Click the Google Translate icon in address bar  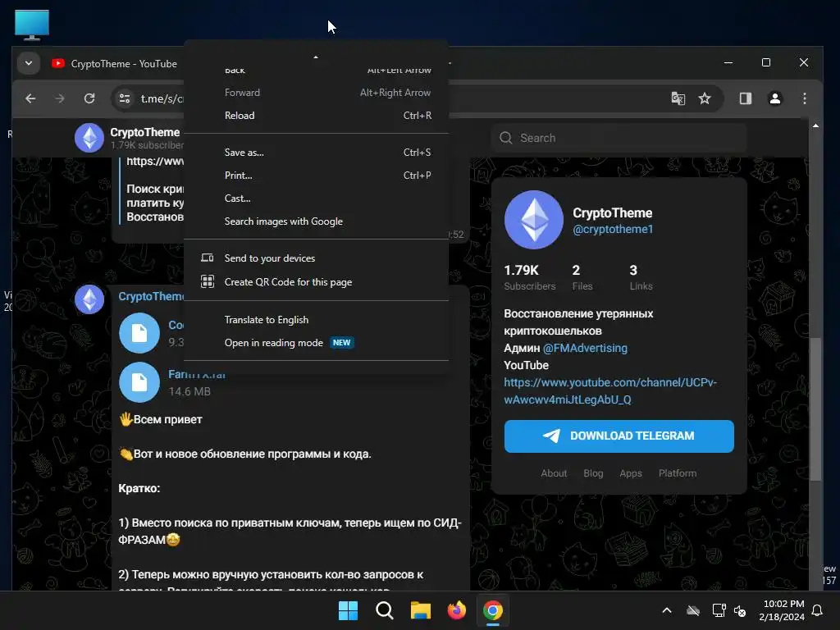[678, 98]
